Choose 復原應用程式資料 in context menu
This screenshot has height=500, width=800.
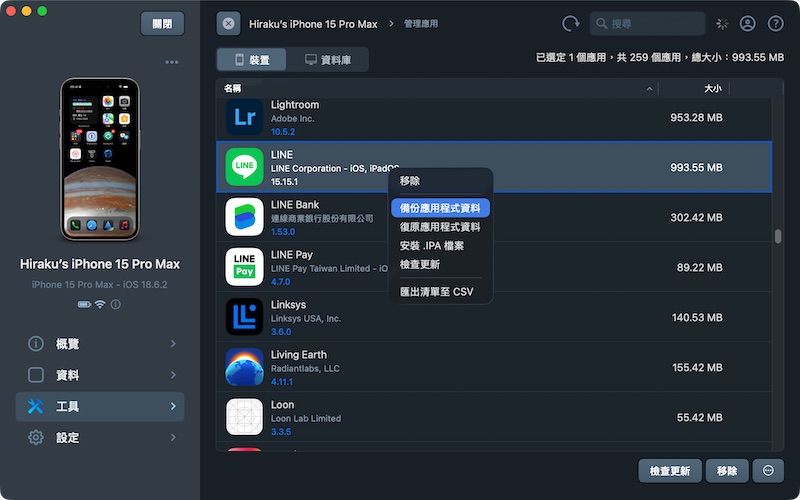pos(440,227)
